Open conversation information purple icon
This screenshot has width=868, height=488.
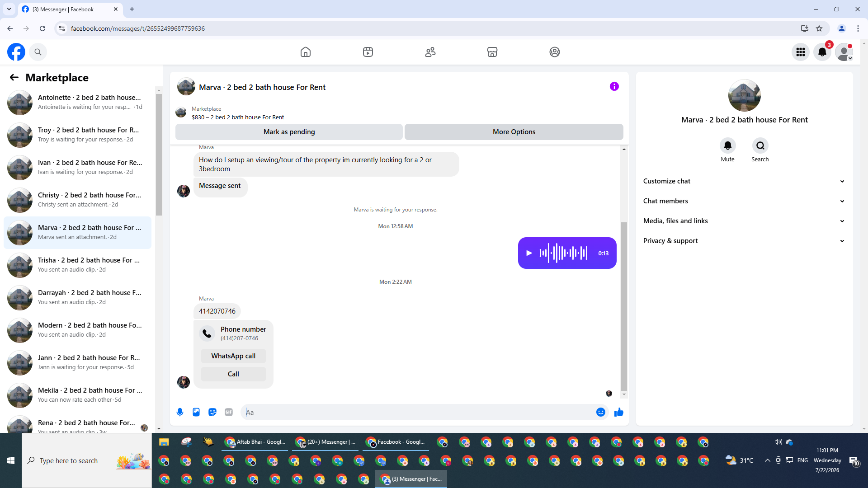(x=614, y=86)
